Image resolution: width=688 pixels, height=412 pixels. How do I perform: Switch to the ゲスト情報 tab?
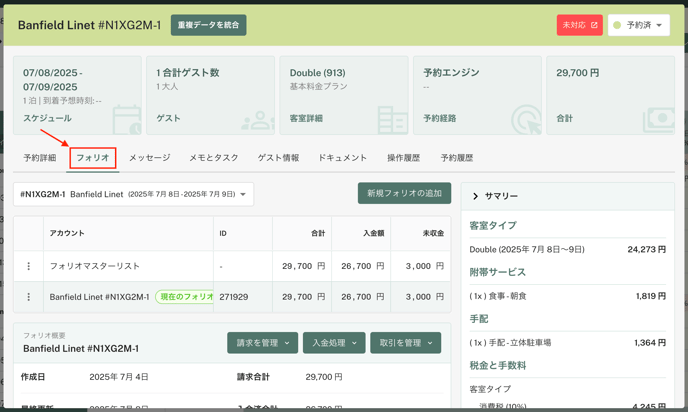coord(278,158)
